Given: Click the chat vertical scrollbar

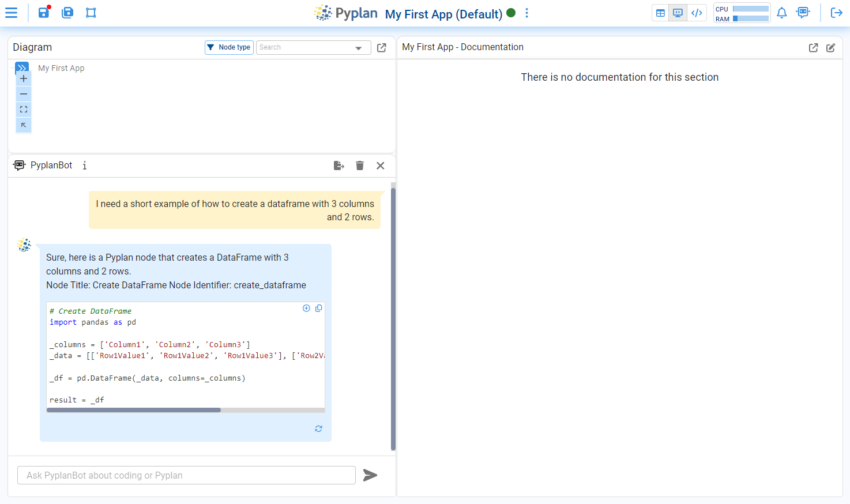Looking at the screenshot, I should [x=393, y=318].
